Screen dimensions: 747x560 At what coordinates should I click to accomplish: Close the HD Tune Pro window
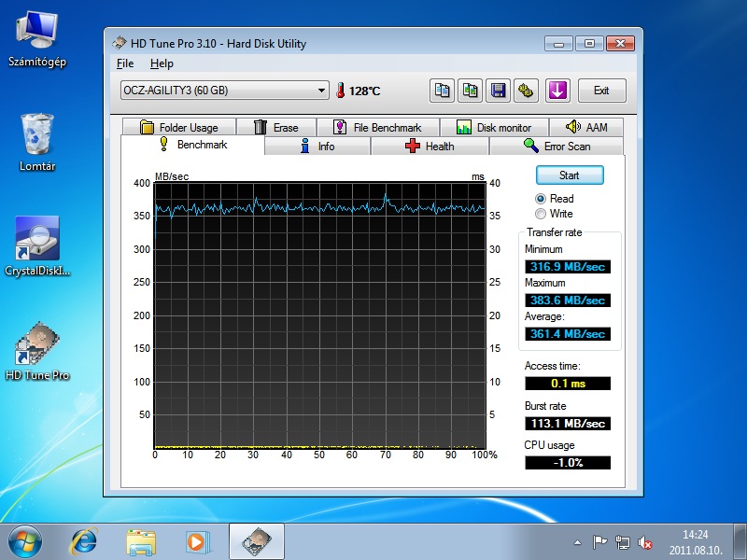click(x=620, y=44)
